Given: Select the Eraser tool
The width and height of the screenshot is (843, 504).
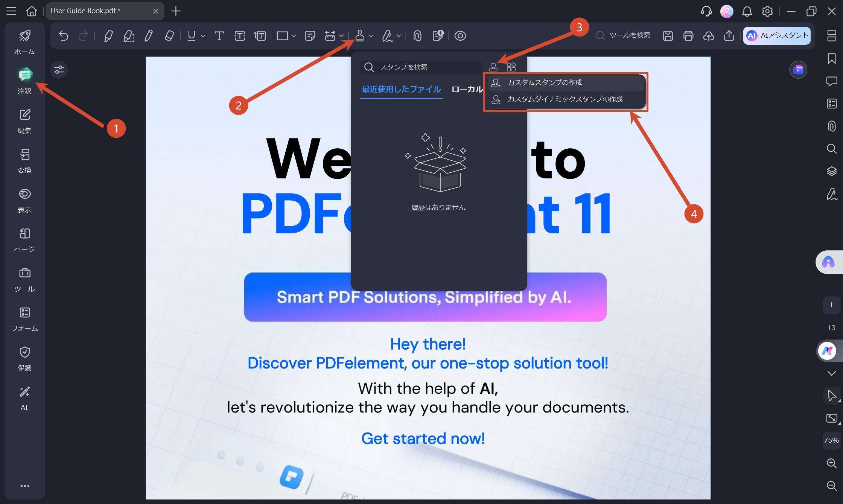Looking at the screenshot, I should click(x=169, y=36).
